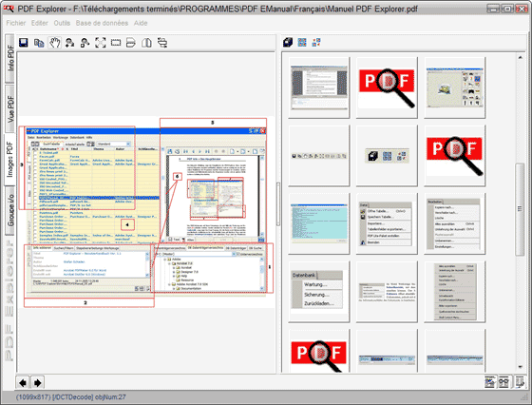Click the large PDF Explorer preview image
532x405 pixels.
pos(146,213)
